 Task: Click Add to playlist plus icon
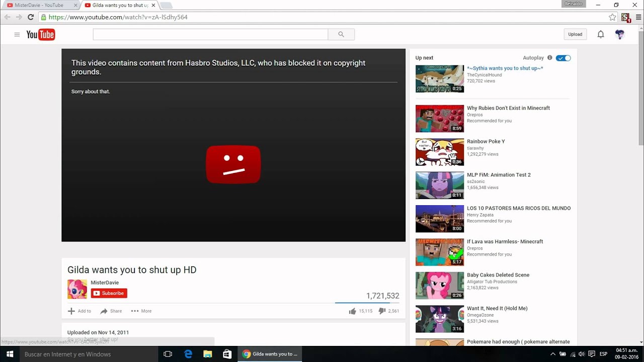[71, 311]
